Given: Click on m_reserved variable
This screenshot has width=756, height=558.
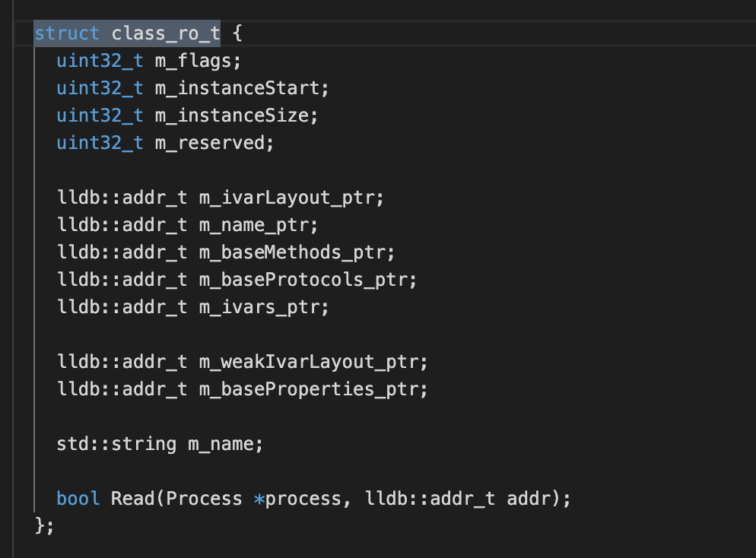Looking at the screenshot, I should [x=208, y=143].
